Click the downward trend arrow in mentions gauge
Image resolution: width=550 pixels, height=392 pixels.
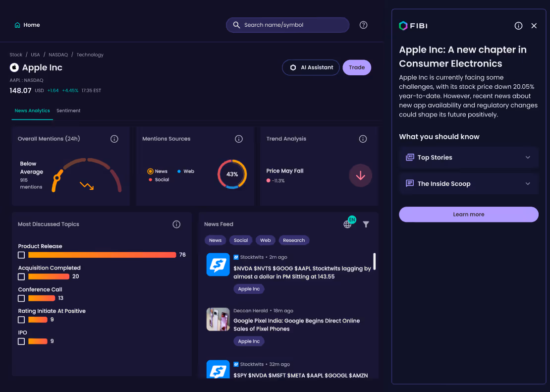pyautogui.click(x=87, y=186)
